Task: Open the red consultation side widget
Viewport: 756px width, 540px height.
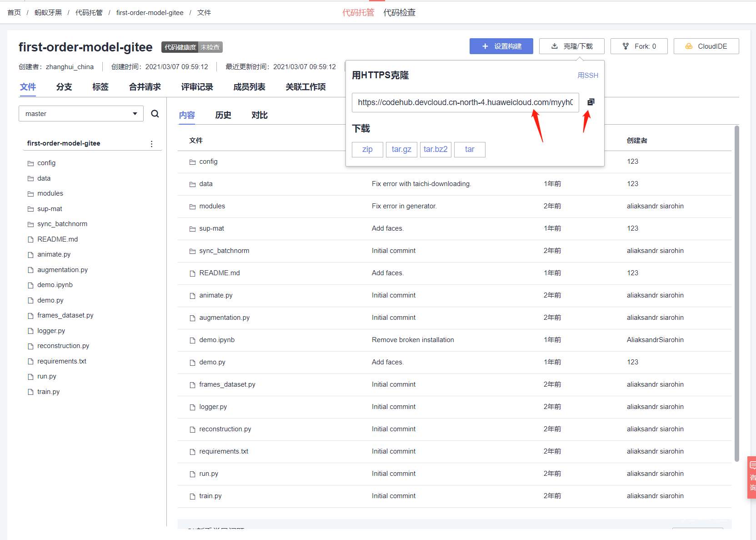Action: tap(752, 478)
